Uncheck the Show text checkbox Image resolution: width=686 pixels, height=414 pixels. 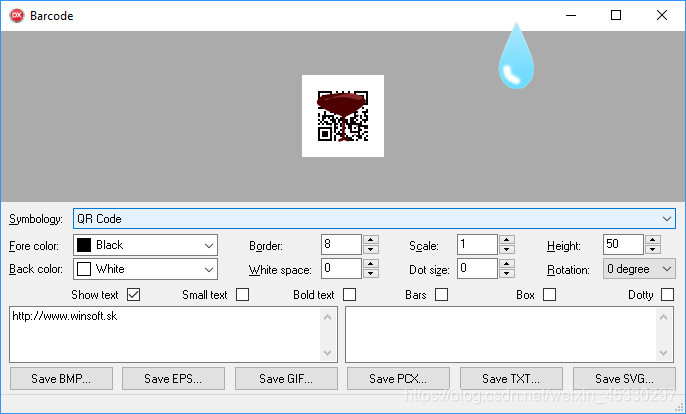tap(133, 295)
